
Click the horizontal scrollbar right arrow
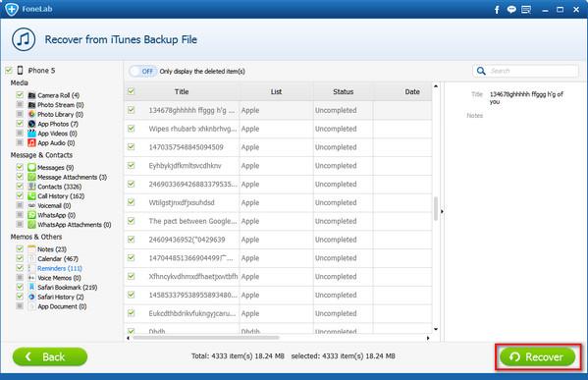pos(428,338)
